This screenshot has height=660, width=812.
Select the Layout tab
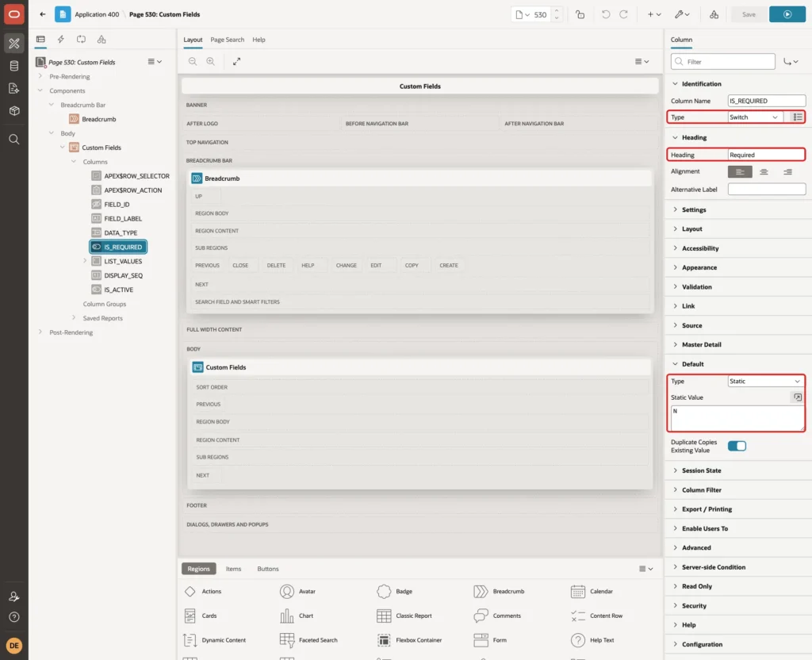(193, 40)
